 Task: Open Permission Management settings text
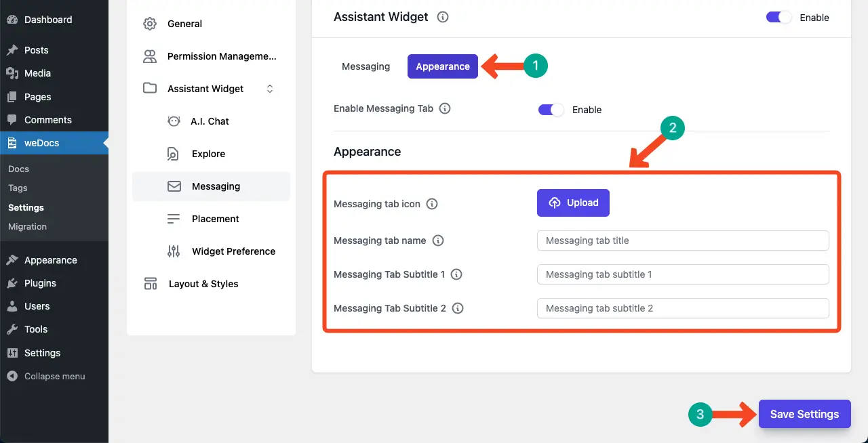pyautogui.click(x=222, y=56)
